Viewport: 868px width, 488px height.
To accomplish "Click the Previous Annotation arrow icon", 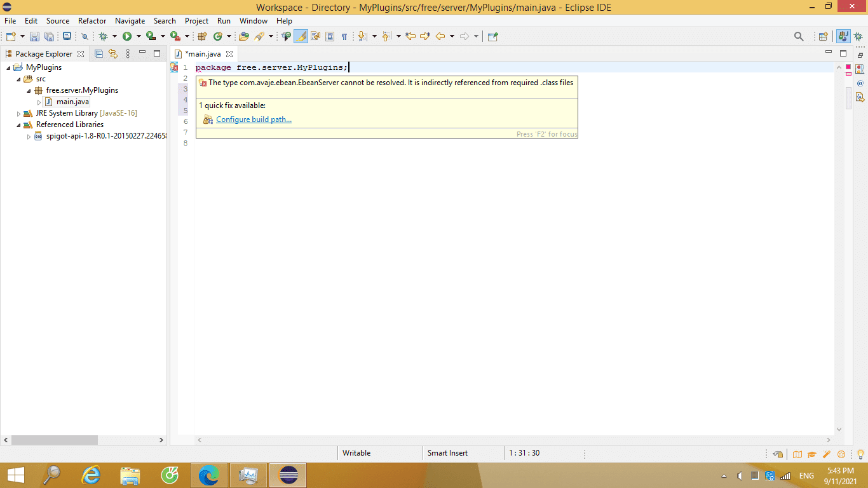I will (x=386, y=37).
